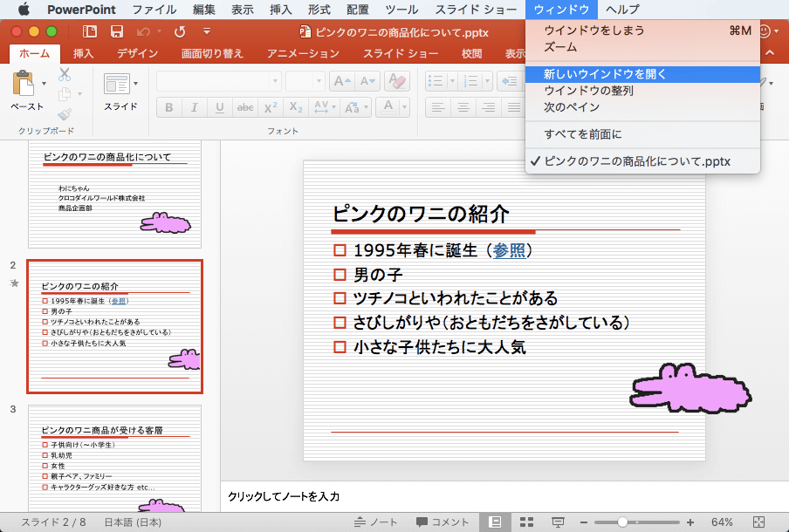The image size is (789, 532).
Task: Choose 新しいウインドウを開く from the Window menu
Action: click(605, 74)
